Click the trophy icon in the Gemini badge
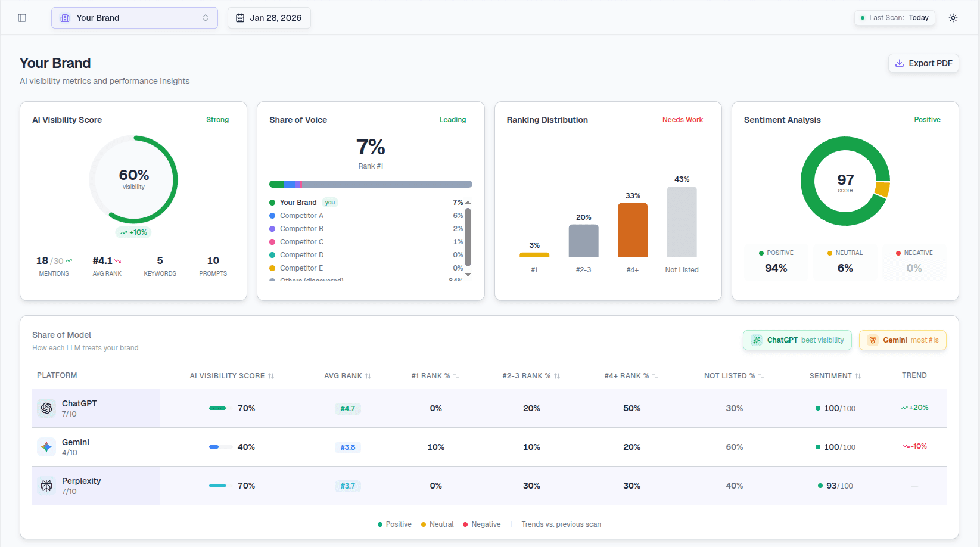The image size is (980, 547). pyautogui.click(x=873, y=340)
